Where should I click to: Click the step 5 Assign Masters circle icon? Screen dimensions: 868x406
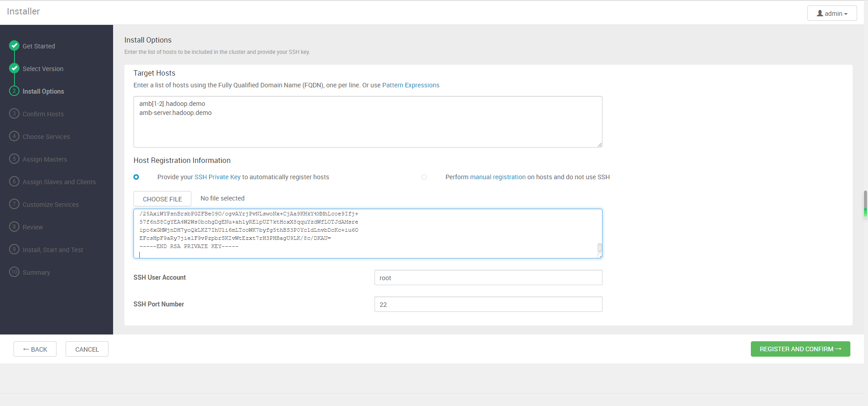[14, 159]
